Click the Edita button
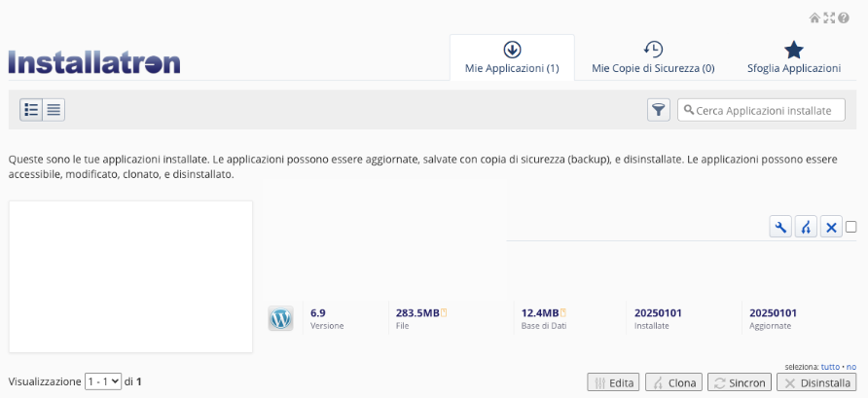This screenshot has width=868, height=398. (x=614, y=383)
